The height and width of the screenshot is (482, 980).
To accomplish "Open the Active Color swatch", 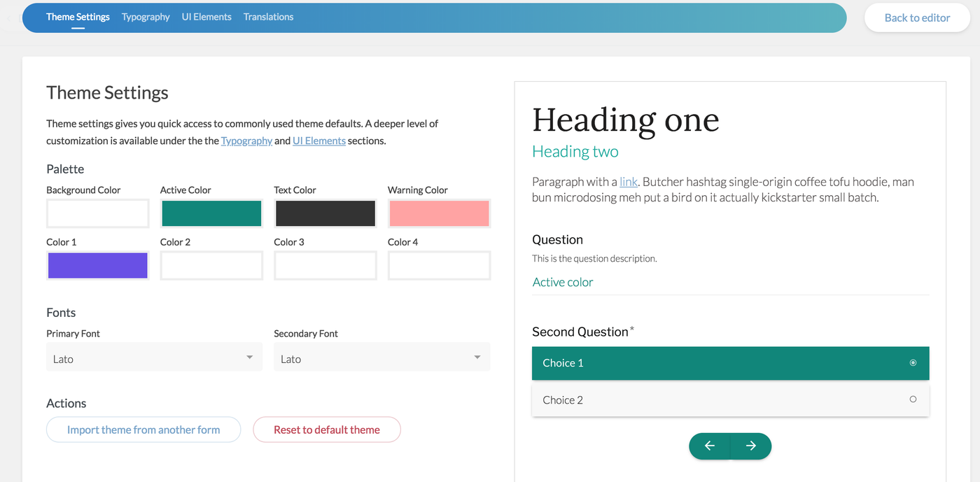I will [211, 213].
